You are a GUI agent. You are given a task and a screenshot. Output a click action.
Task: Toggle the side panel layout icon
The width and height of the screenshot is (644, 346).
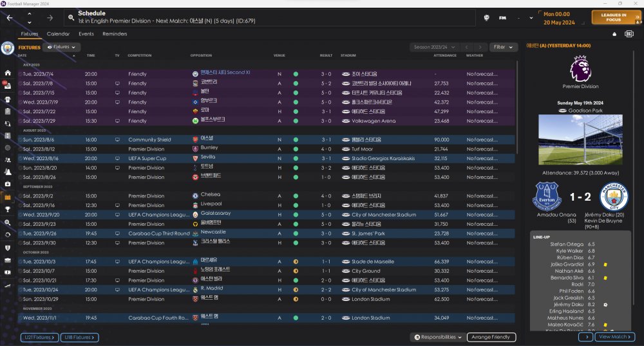coord(629,34)
